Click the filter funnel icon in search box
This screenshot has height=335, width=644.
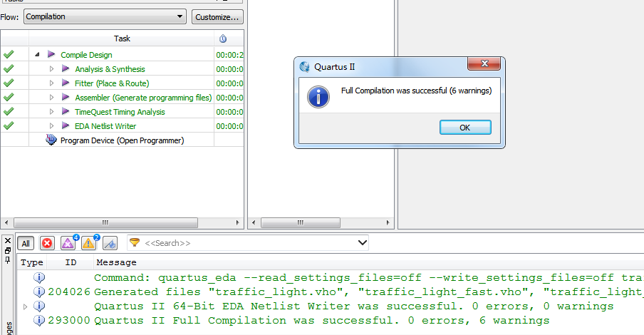[x=135, y=242]
